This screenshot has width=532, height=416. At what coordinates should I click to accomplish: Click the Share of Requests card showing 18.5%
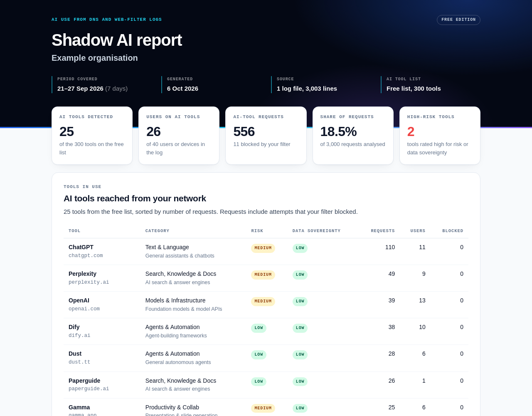(353, 136)
